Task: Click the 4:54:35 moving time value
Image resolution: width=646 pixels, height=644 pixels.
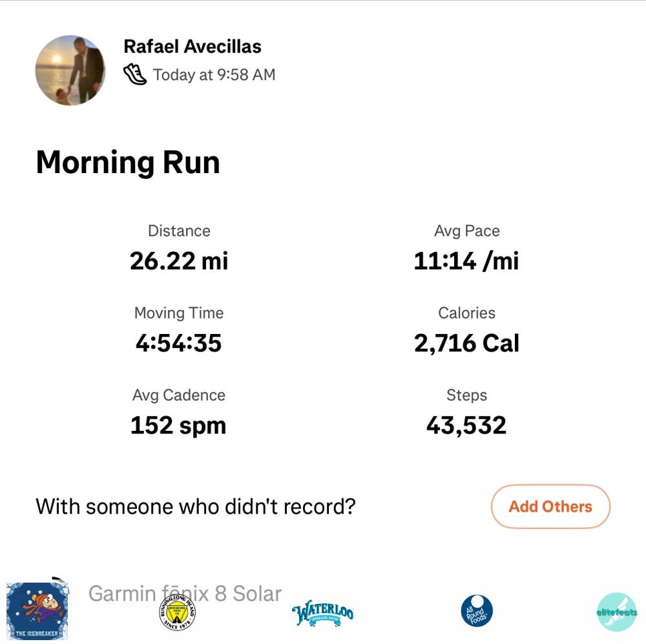Action: (179, 343)
